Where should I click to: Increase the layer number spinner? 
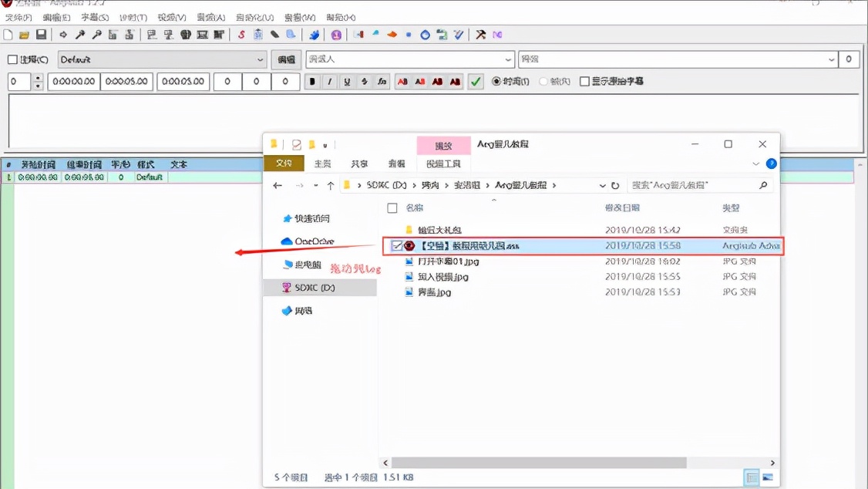(x=38, y=78)
